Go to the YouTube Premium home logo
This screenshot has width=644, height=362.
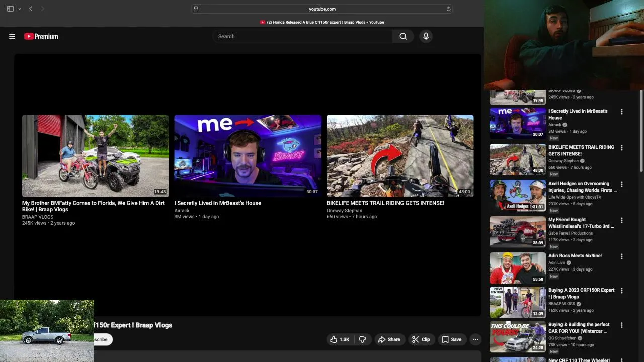pos(41,36)
